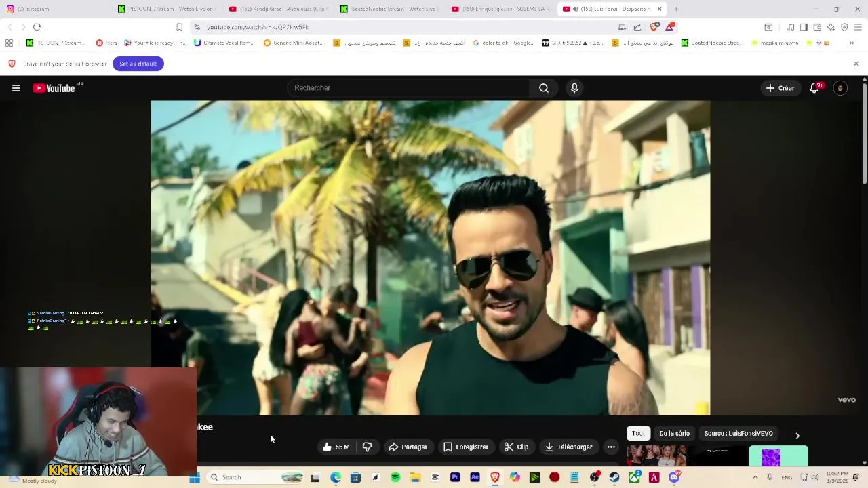The height and width of the screenshot is (488, 868).
Task: Open the Windows Start menu
Action: 195,478
